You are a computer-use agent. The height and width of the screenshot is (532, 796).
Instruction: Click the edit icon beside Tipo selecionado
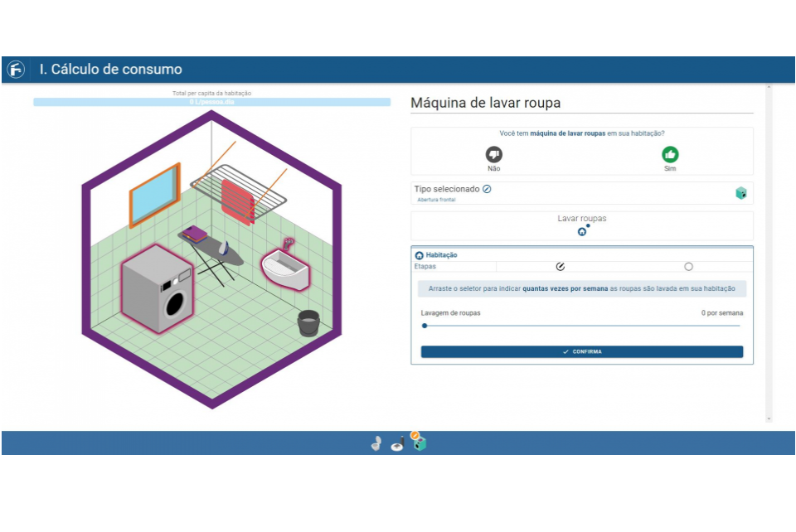[487, 189]
